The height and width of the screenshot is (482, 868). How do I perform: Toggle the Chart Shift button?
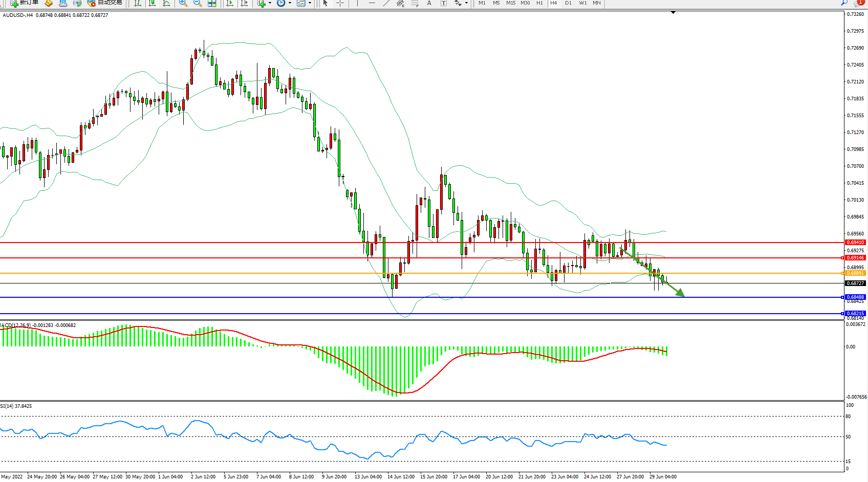[244, 3]
